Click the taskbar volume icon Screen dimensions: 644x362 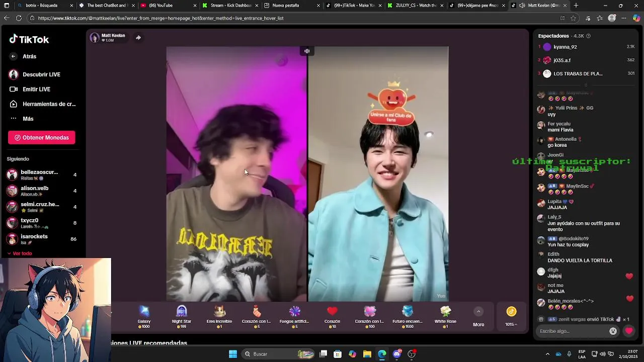[x=603, y=354]
